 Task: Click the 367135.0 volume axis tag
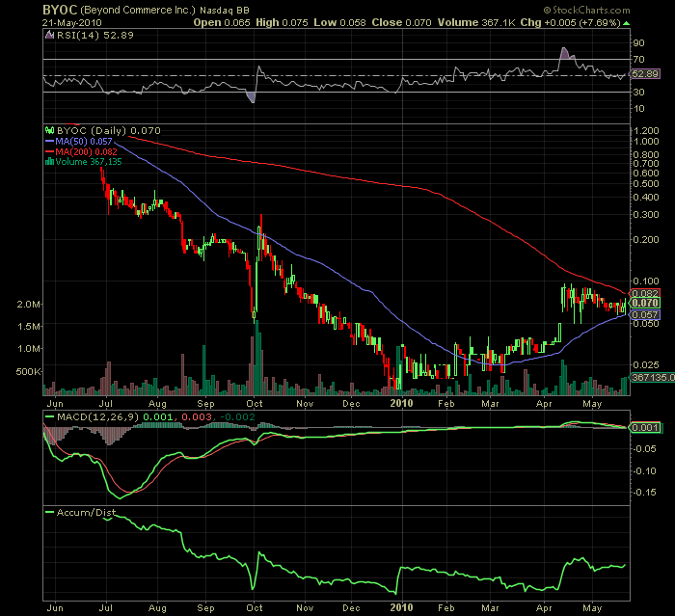pyautogui.click(x=653, y=378)
